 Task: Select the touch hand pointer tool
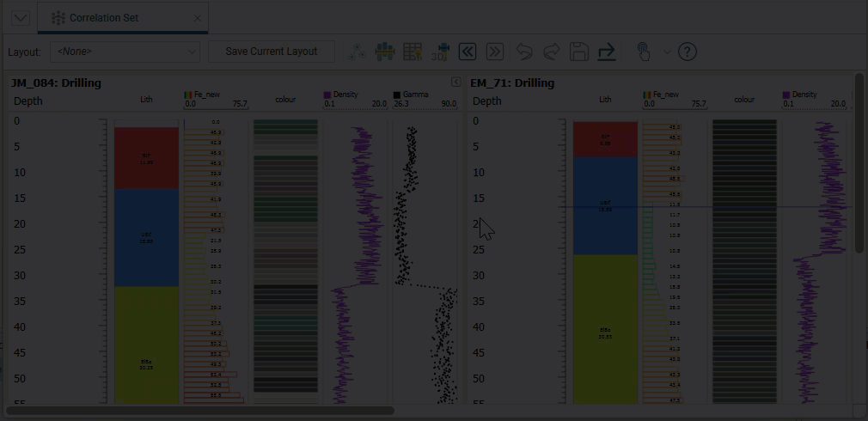coord(643,52)
